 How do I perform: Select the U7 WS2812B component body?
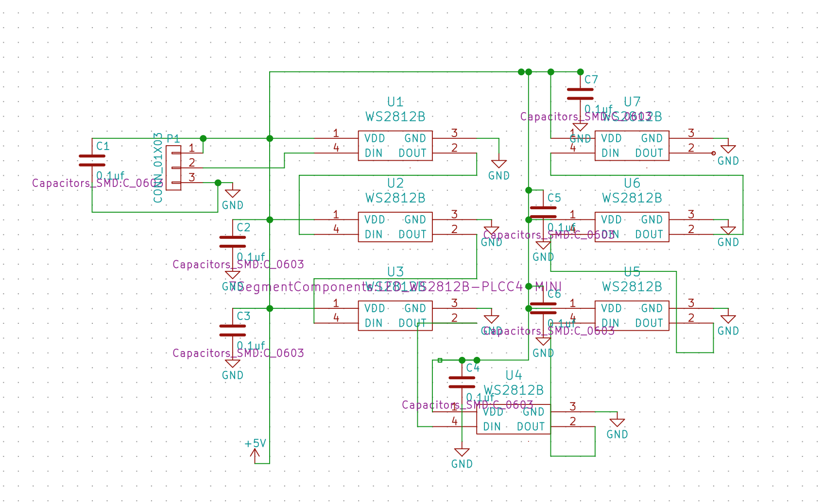point(632,146)
